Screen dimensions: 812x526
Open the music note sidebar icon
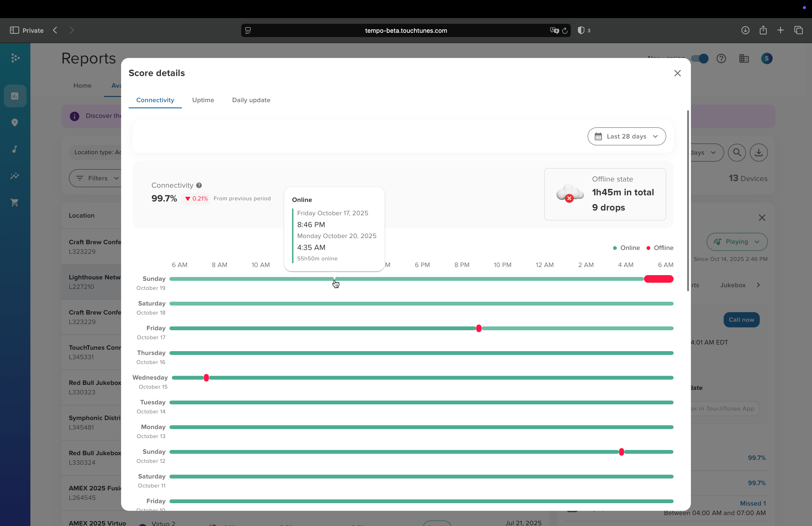coord(15,149)
